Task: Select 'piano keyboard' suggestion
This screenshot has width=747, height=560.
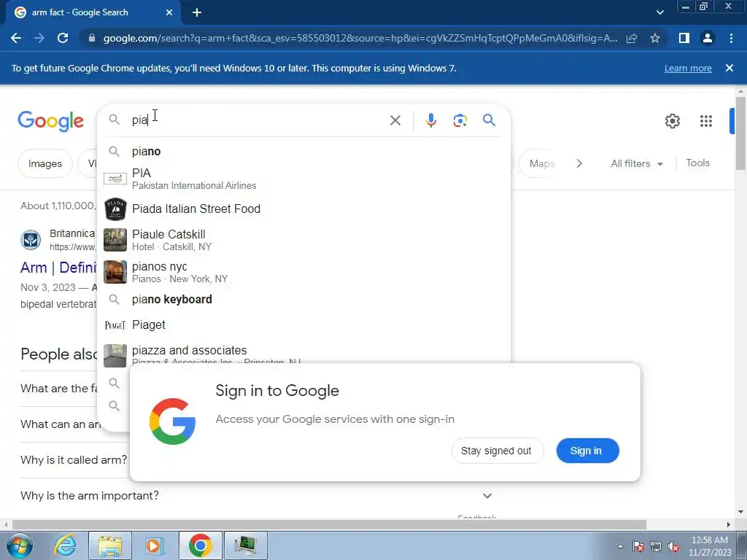Action: pyautogui.click(x=303, y=300)
